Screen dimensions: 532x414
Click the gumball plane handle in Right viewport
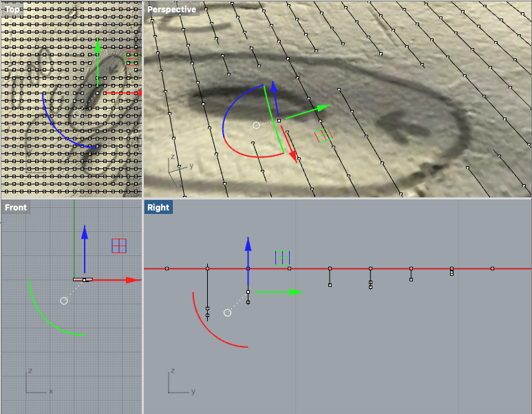(282, 258)
